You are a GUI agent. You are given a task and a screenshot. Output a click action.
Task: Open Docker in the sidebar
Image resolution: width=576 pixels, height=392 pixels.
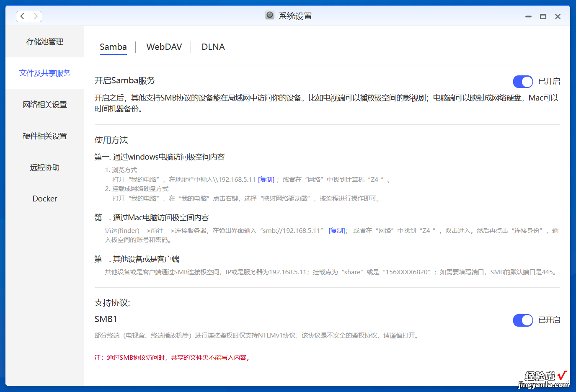45,199
